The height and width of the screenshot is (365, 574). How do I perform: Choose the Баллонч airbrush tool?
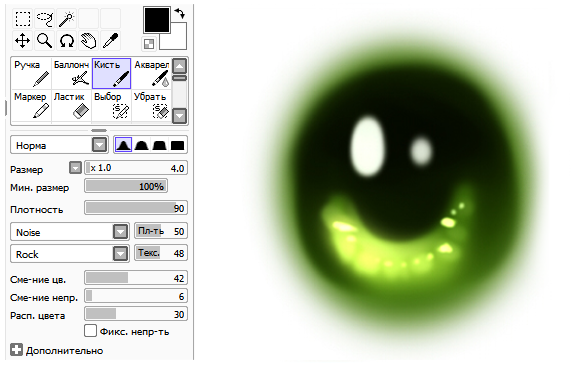point(71,73)
